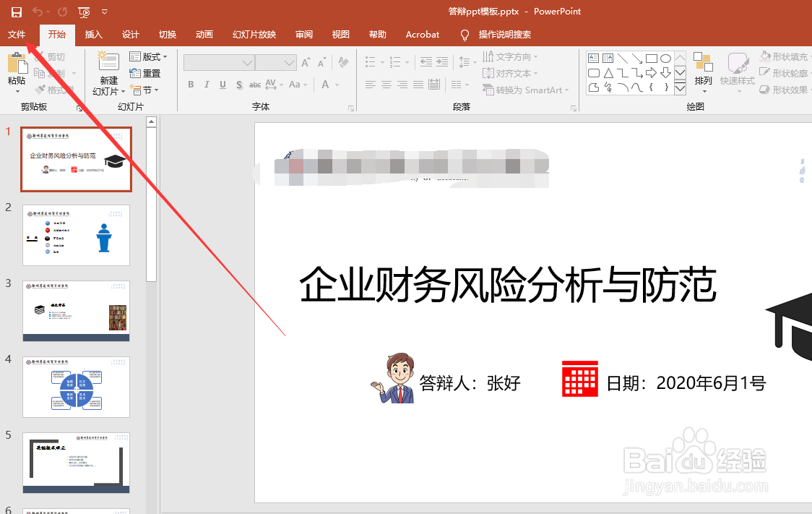The width and height of the screenshot is (812, 514).
Task: Open the 文件 (File) menu
Action: pos(17,35)
